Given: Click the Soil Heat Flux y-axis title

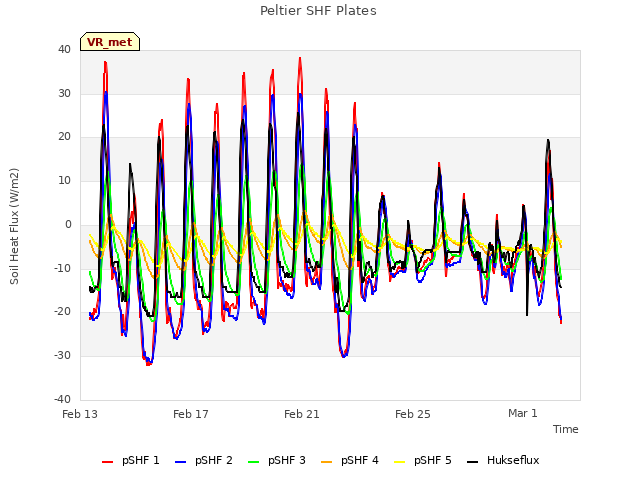Looking at the screenshot, I should [x=14, y=226].
